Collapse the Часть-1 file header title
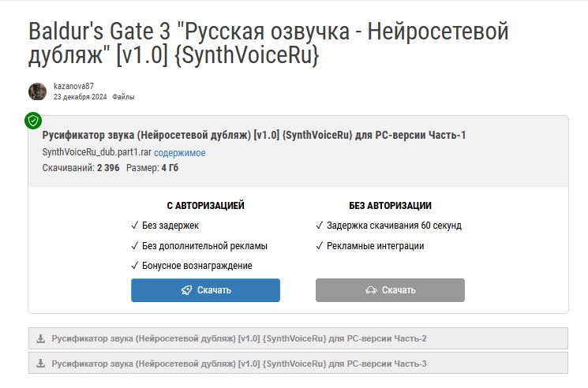Screen dimensions: 588x388 253,135
